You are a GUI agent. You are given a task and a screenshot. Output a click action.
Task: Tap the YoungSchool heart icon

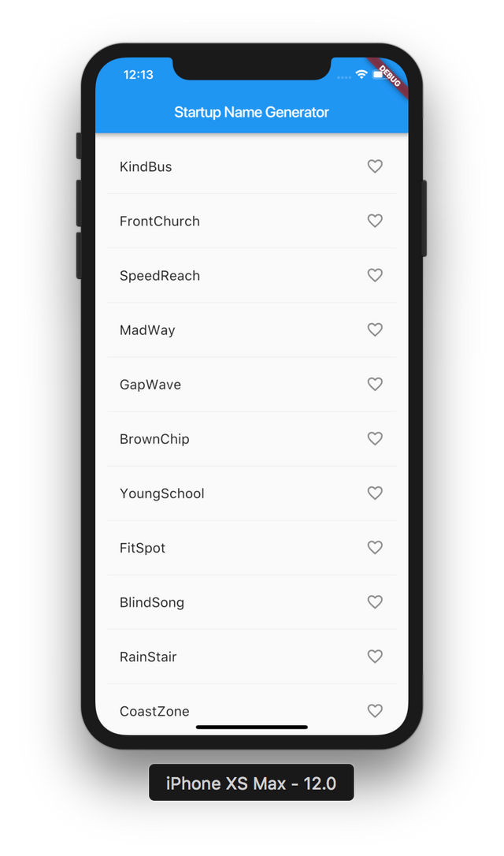tap(375, 493)
